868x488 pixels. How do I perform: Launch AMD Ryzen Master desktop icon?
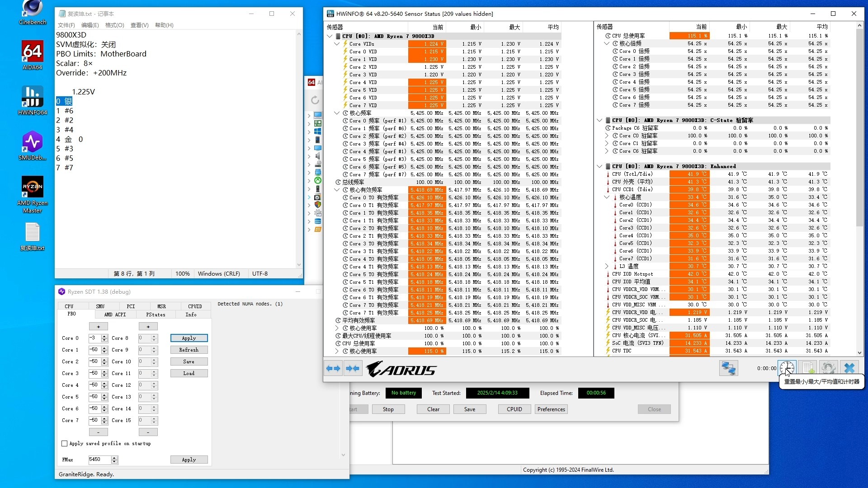tap(32, 194)
